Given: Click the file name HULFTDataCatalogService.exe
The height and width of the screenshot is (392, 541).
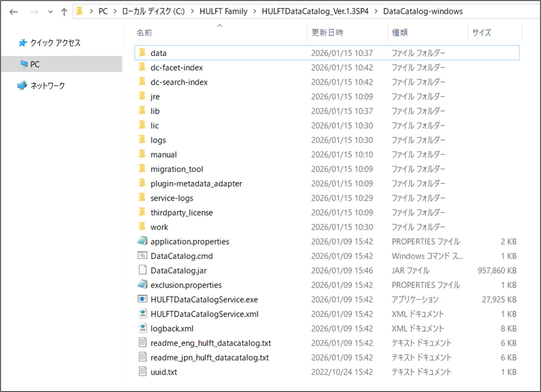Looking at the screenshot, I should (204, 299).
